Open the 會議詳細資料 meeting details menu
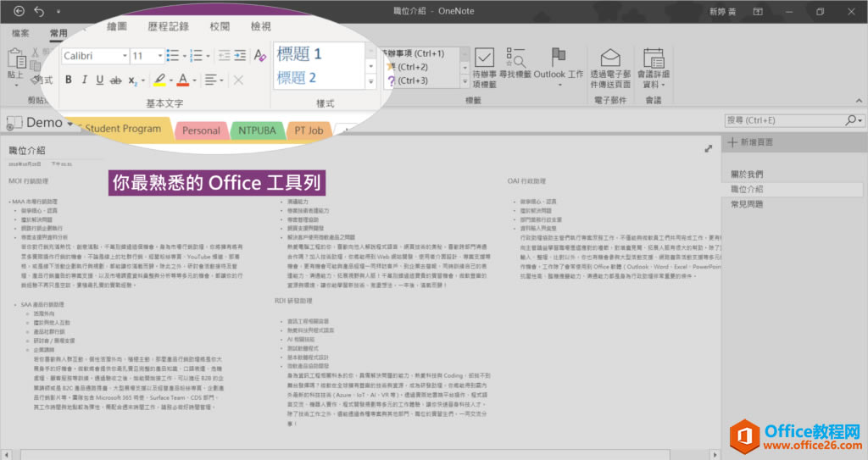 pyautogui.click(x=654, y=68)
